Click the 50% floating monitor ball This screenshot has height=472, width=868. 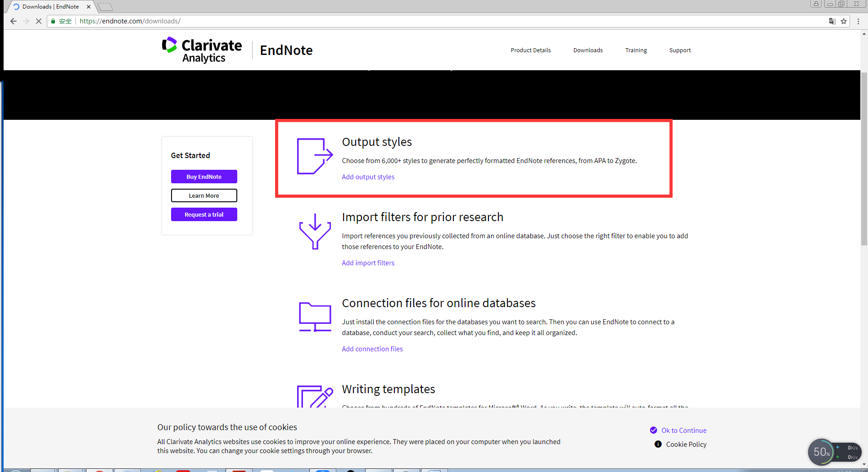[822, 452]
